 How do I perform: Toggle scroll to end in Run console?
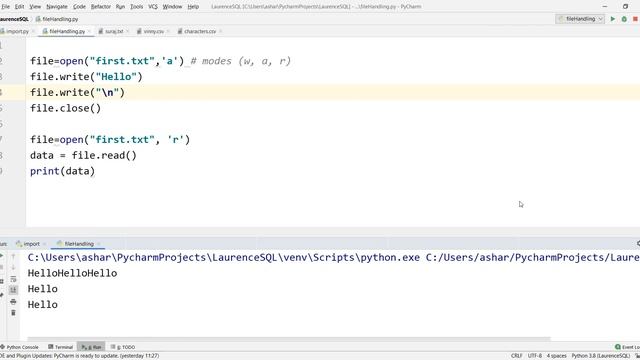13,290
